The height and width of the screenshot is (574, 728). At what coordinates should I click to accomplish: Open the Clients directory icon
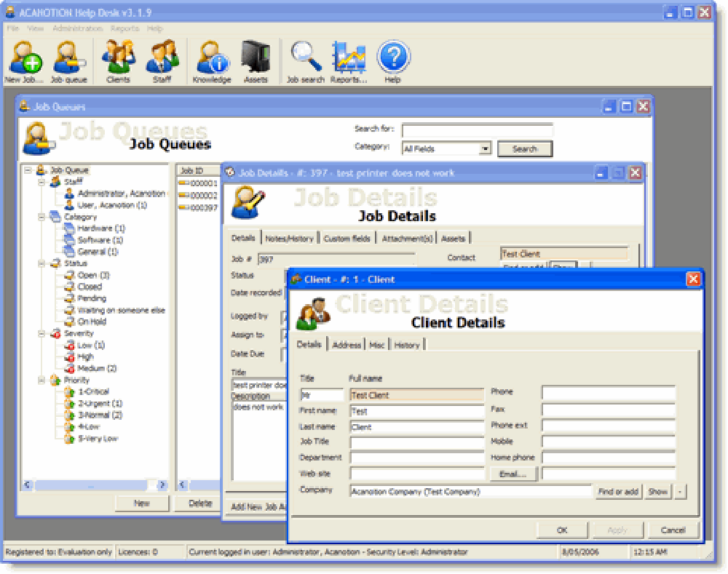coord(120,56)
